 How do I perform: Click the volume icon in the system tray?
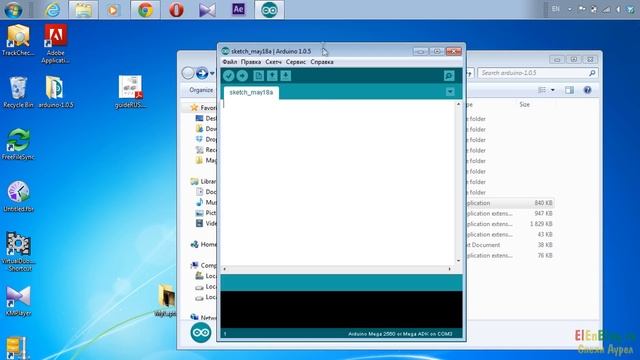[618, 9]
